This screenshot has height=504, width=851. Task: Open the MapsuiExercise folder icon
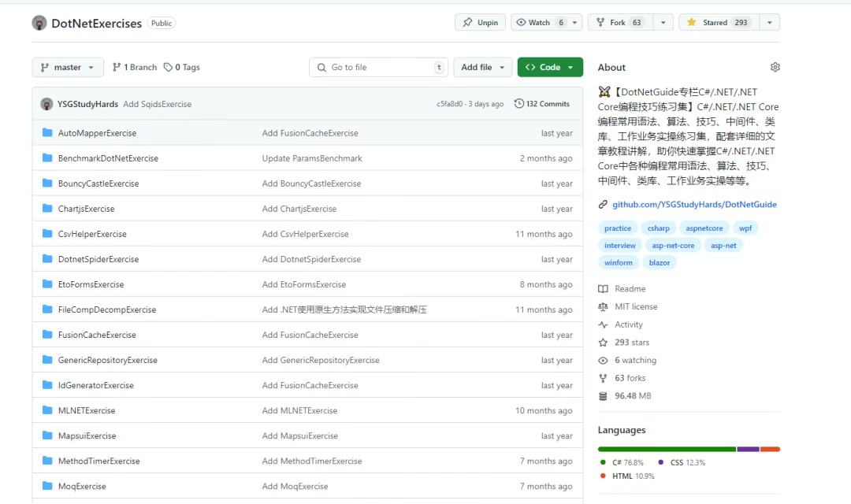tap(47, 435)
